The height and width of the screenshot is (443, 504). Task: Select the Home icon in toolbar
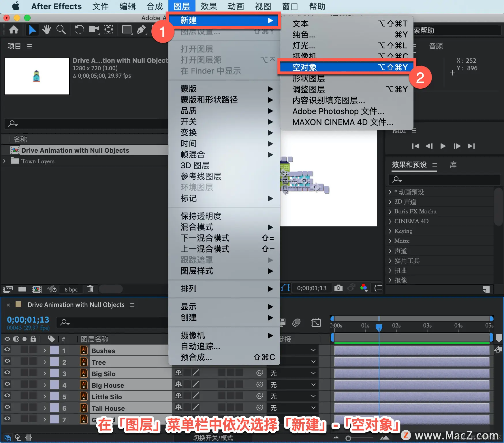pos(14,30)
